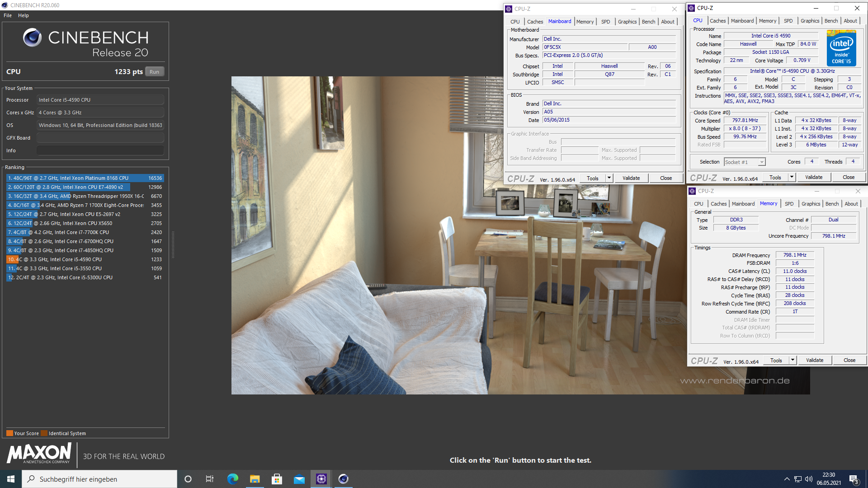This screenshot has height=488, width=868.
Task: Select Graphics tab in Memory CPU-Z window
Action: (x=811, y=204)
